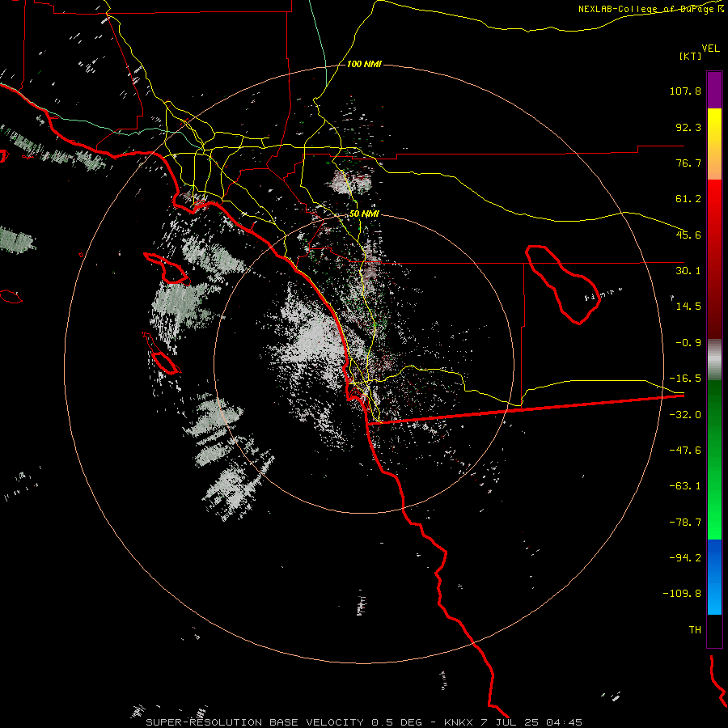Screen dimensions: 728x728
Task: Select the -94.2 scale value
Action: [685, 558]
